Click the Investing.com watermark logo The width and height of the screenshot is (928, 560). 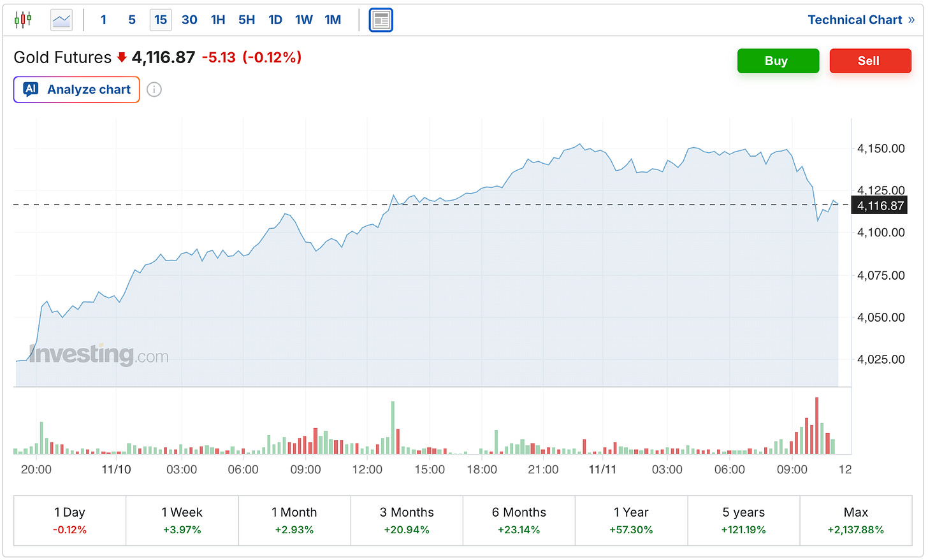click(99, 354)
